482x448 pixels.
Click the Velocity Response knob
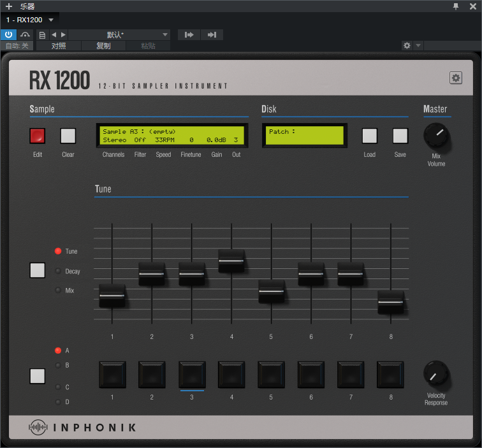(436, 373)
